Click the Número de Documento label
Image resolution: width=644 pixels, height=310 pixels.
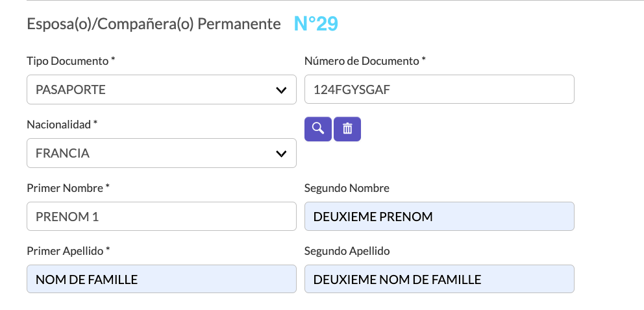click(x=365, y=61)
